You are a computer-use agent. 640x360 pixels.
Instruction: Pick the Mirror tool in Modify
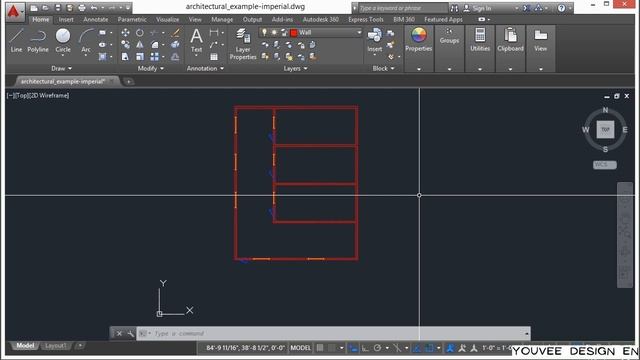140,44
